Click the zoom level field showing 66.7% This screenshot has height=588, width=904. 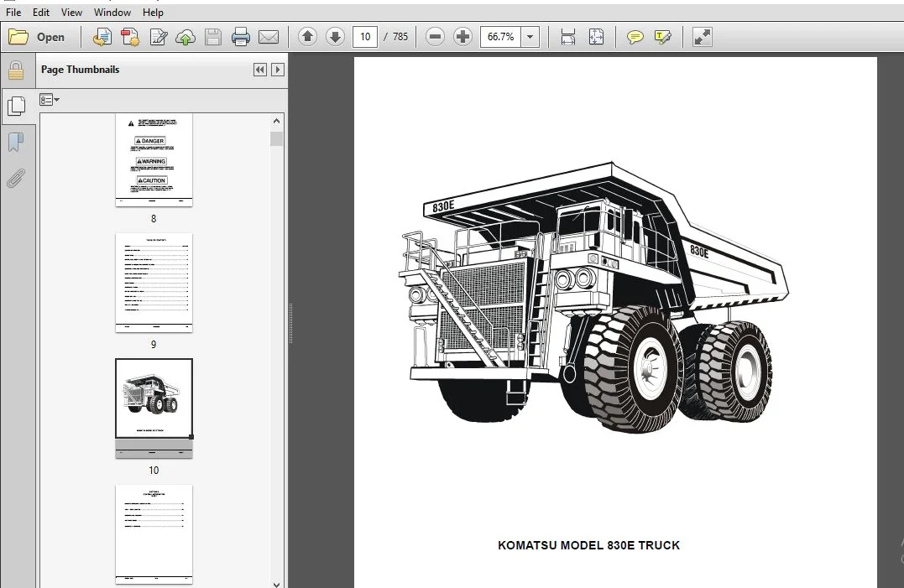(x=500, y=37)
